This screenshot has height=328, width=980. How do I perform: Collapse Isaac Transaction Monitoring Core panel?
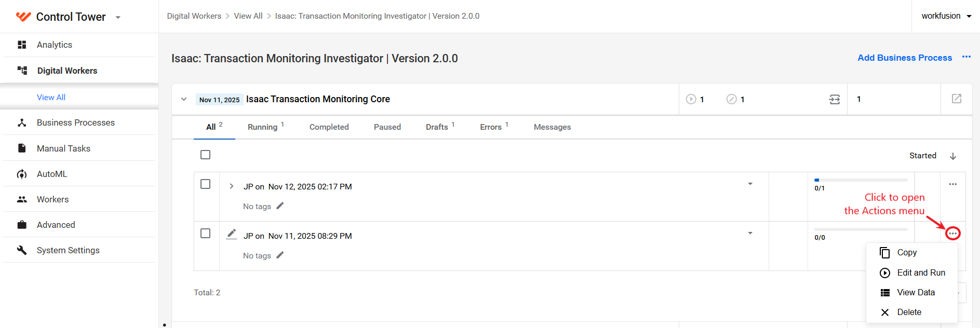[184, 99]
